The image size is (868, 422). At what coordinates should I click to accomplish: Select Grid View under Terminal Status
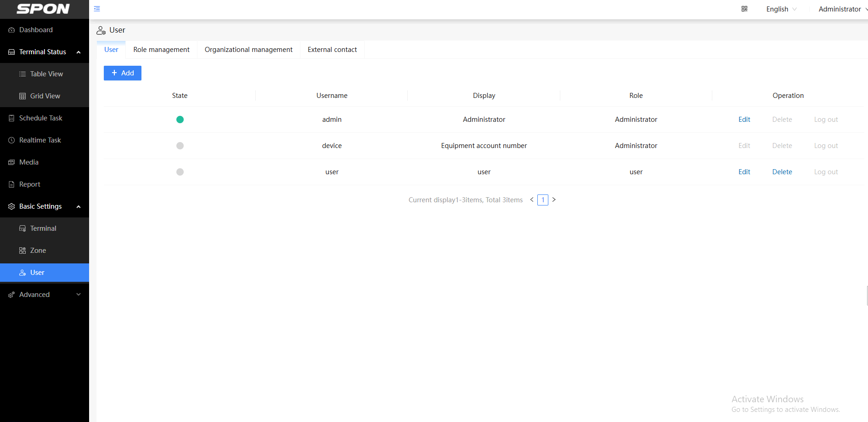pos(45,96)
